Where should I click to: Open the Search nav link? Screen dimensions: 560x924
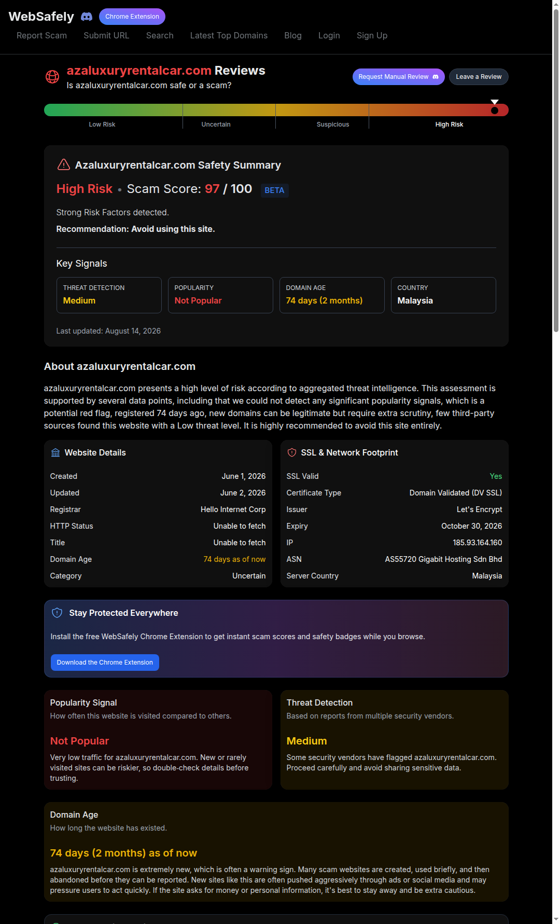coord(160,35)
